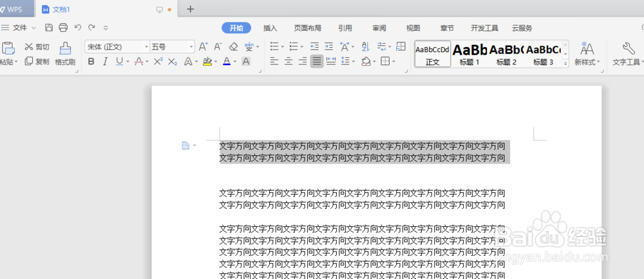Apply the yellow text highlight color
The height and width of the screenshot is (279, 644).
pyautogui.click(x=207, y=62)
